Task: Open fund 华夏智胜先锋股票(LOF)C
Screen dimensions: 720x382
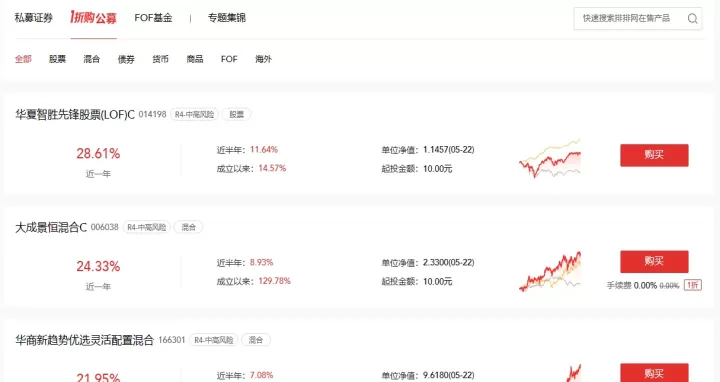Action: (75, 114)
